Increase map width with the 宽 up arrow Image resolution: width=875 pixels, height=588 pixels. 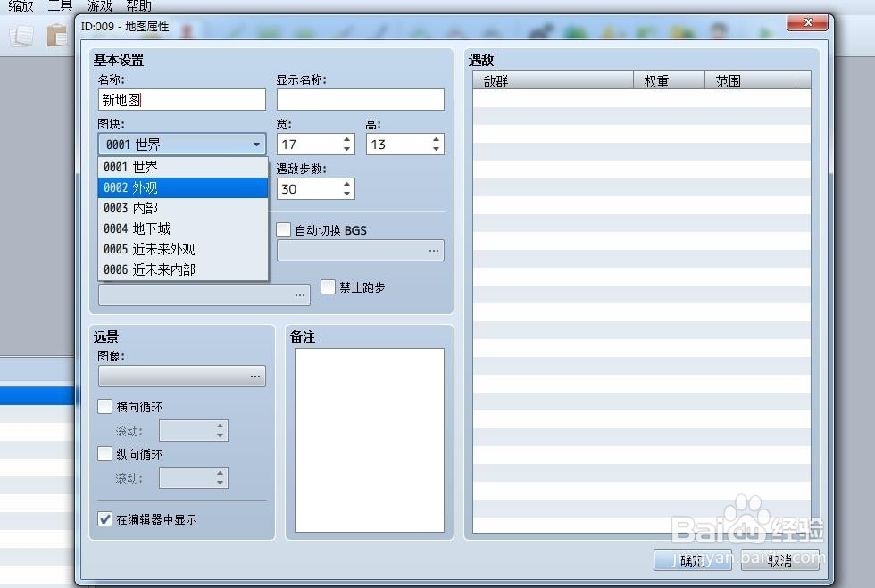(347, 138)
